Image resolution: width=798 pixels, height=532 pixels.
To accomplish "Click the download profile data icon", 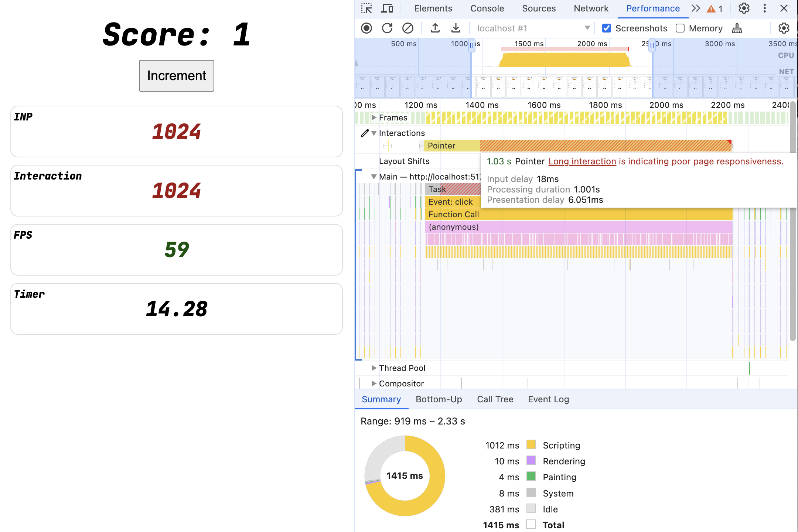I will [455, 27].
